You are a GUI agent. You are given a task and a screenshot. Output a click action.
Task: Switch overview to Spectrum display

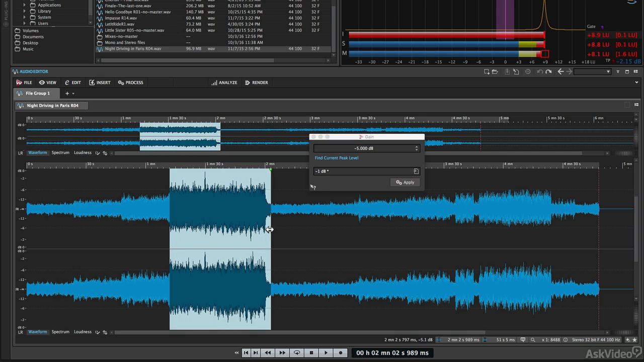60,153
